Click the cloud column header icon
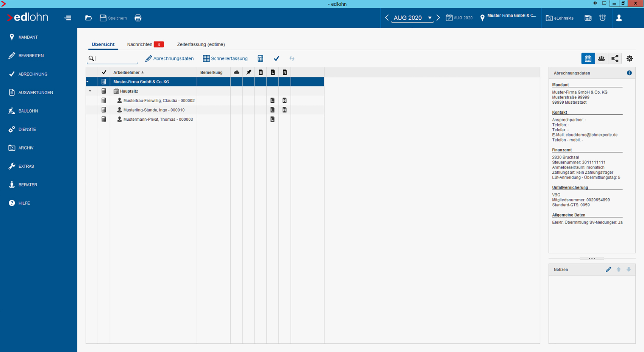The image size is (644, 352). pyautogui.click(x=236, y=72)
